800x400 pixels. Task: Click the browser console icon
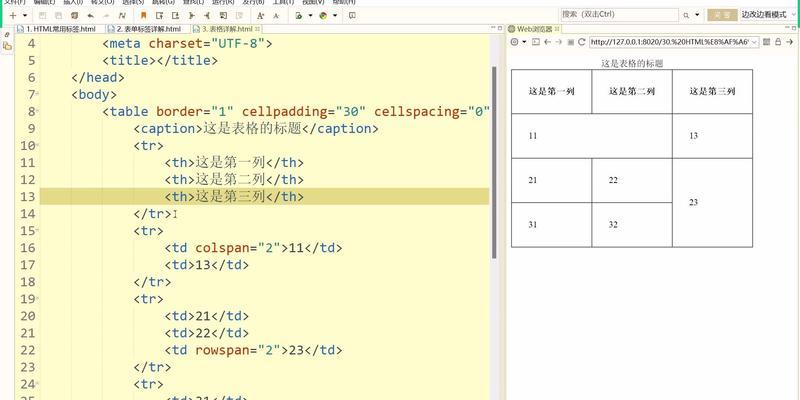coord(536,42)
